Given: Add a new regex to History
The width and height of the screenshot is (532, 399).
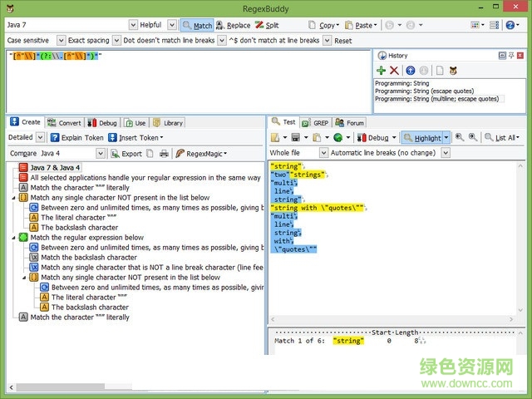Looking at the screenshot, I should [x=382, y=71].
